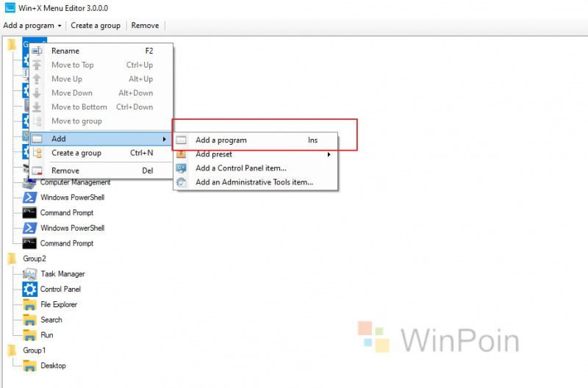Select Add preset submenu entry
Viewport: 588px width, 388px height.
coord(256,154)
